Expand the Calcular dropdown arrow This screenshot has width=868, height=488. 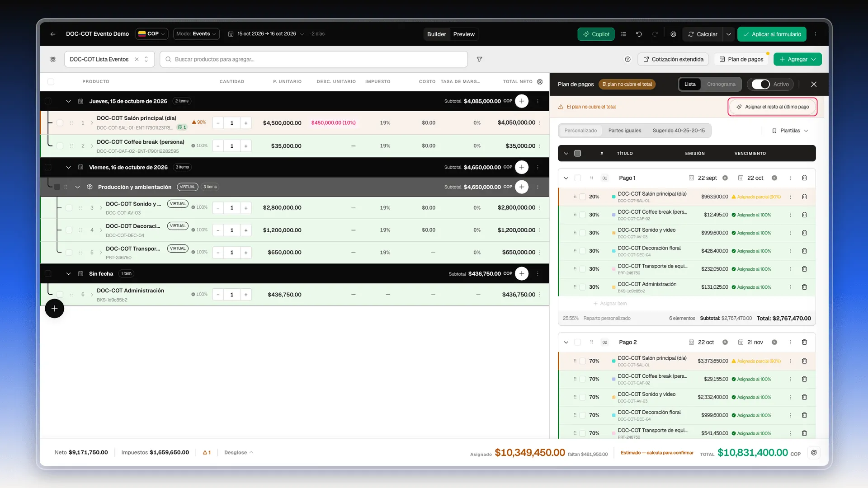click(x=729, y=34)
